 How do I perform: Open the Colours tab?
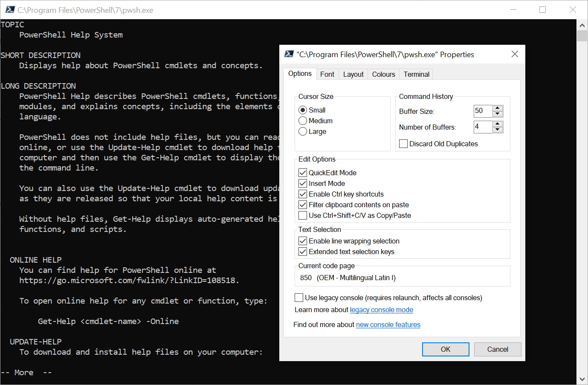[x=382, y=74]
